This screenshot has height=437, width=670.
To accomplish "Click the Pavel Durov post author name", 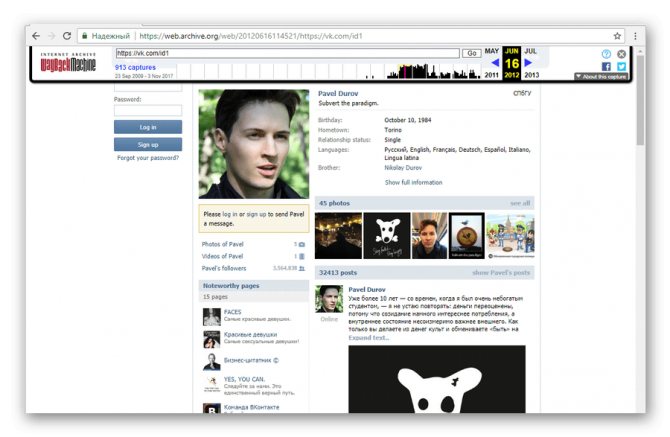I will click(367, 289).
